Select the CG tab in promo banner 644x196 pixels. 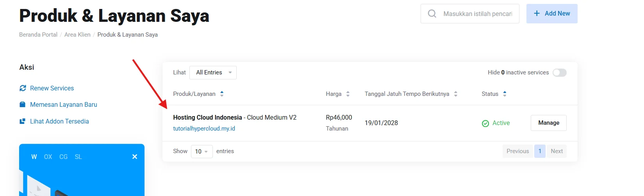click(63, 157)
